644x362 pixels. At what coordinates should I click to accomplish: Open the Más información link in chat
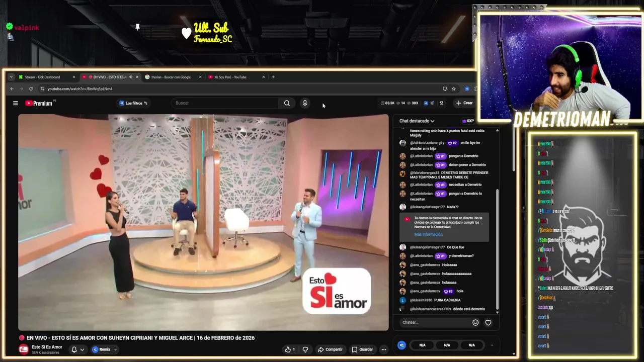[428, 234]
